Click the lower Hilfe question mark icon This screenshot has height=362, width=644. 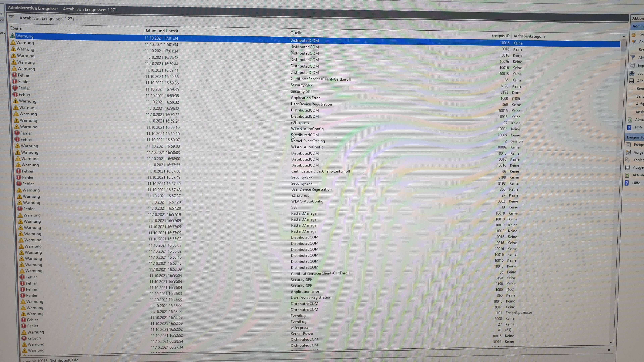click(x=627, y=183)
